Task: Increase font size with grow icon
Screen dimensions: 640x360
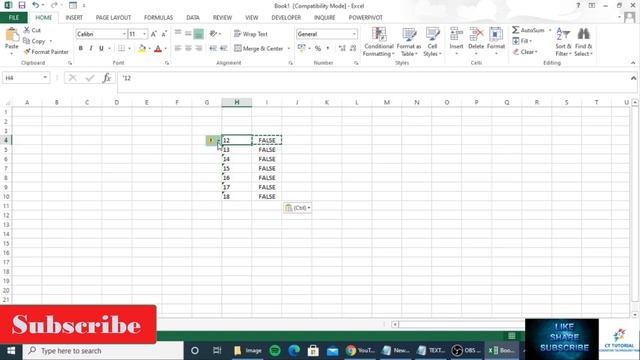Action: (154, 34)
